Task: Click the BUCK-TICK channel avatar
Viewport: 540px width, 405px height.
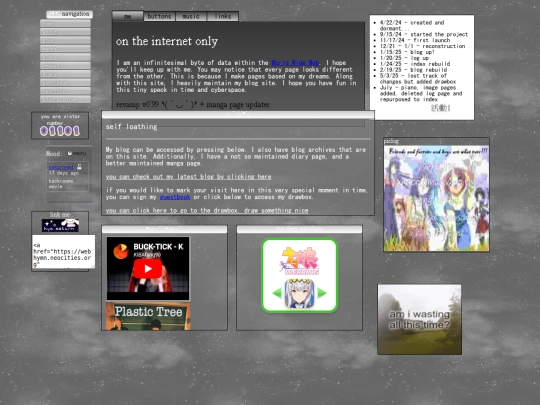Action: coord(121,251)
